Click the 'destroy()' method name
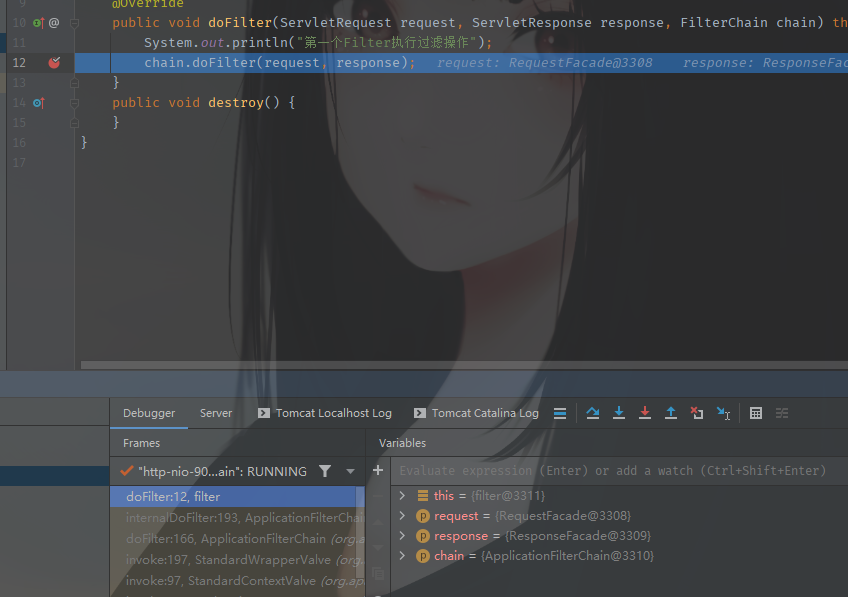848x597 pixels. click(x=244, y=103)
